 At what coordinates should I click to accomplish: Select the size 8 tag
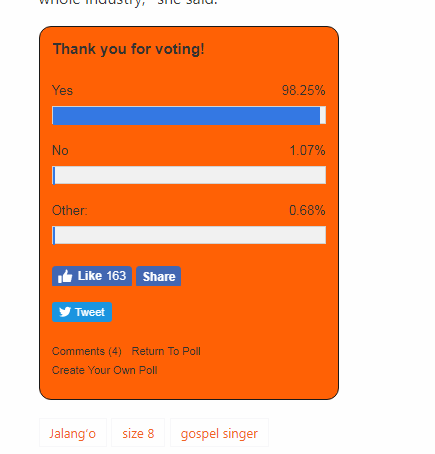(x=138, y=433)
